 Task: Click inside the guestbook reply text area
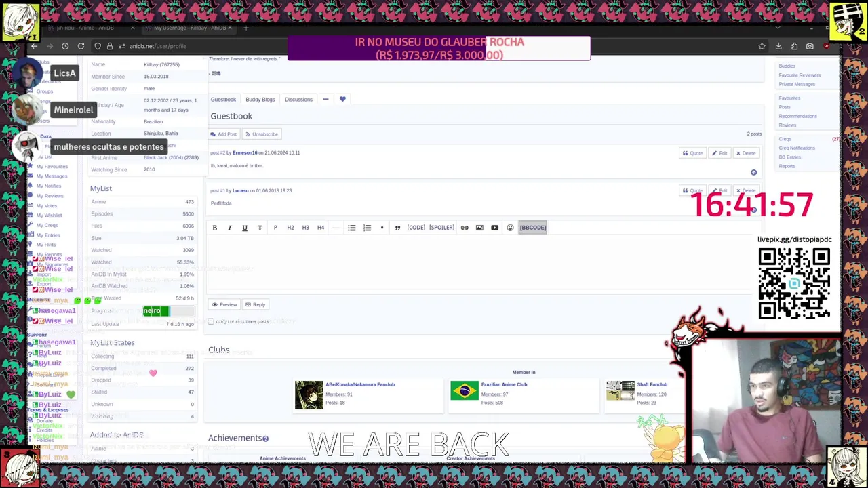coord(481,264)
